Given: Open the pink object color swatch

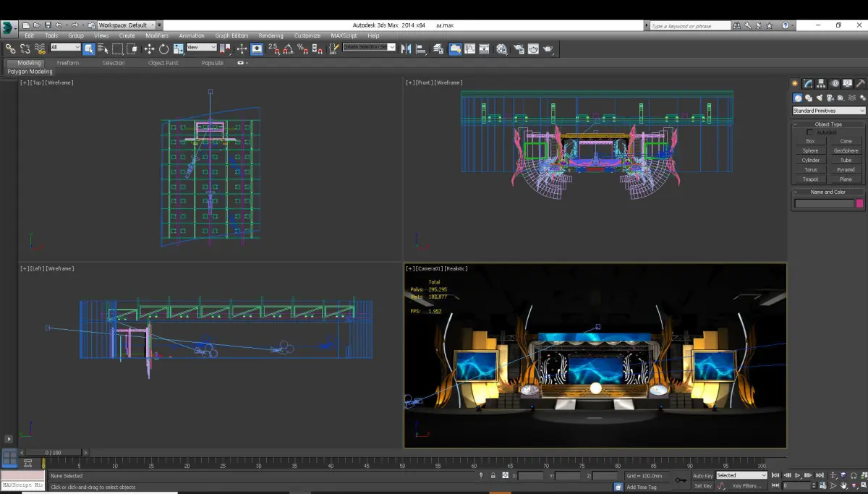Looking at the screenshot, I should 860,204.
